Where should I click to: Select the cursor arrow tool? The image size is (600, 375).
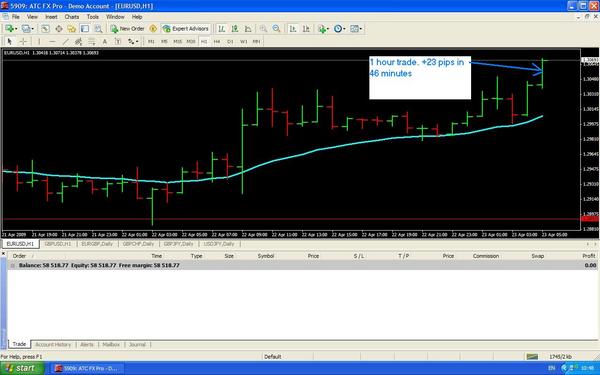click(10, 41)
